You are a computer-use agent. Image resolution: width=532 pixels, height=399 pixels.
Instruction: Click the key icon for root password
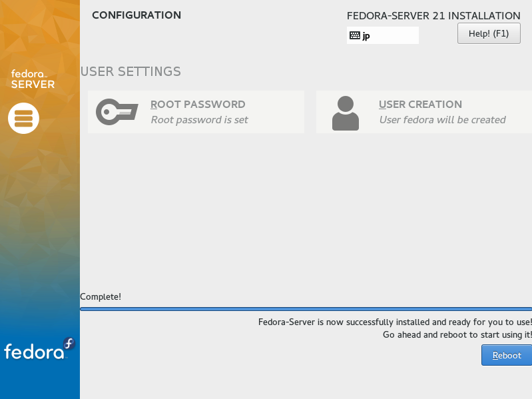(117, 112)
